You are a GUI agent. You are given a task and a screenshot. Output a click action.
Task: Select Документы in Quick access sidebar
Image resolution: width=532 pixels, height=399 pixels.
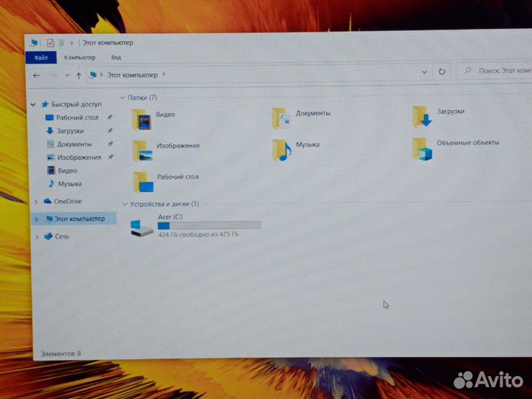click(x=69, y=144)
